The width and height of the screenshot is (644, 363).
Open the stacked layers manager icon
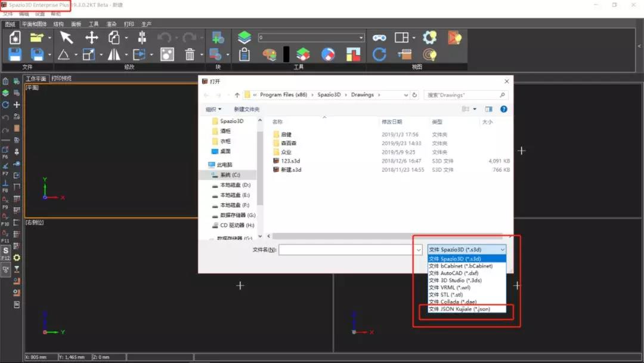click(x=244, y=38)
